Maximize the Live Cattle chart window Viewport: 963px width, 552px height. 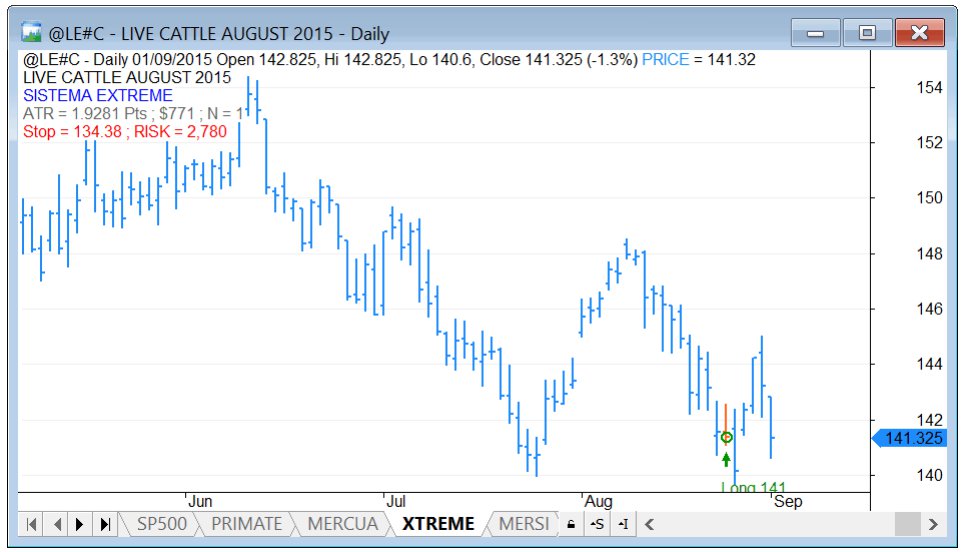(x=867, y=33)
